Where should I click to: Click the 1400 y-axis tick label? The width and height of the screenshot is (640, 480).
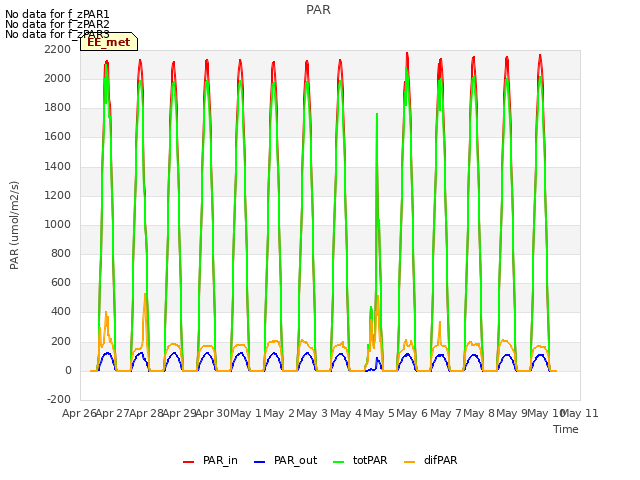point(58,166)
